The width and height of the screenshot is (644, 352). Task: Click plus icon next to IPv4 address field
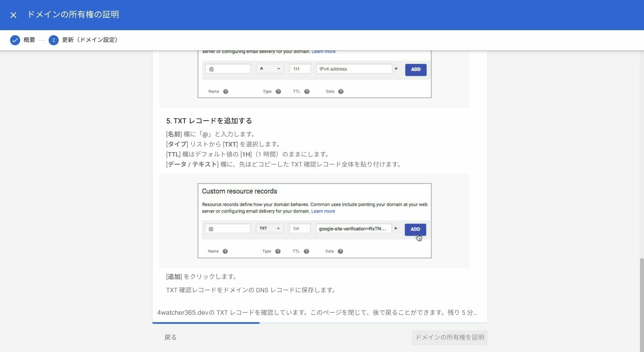pos(396,69)
